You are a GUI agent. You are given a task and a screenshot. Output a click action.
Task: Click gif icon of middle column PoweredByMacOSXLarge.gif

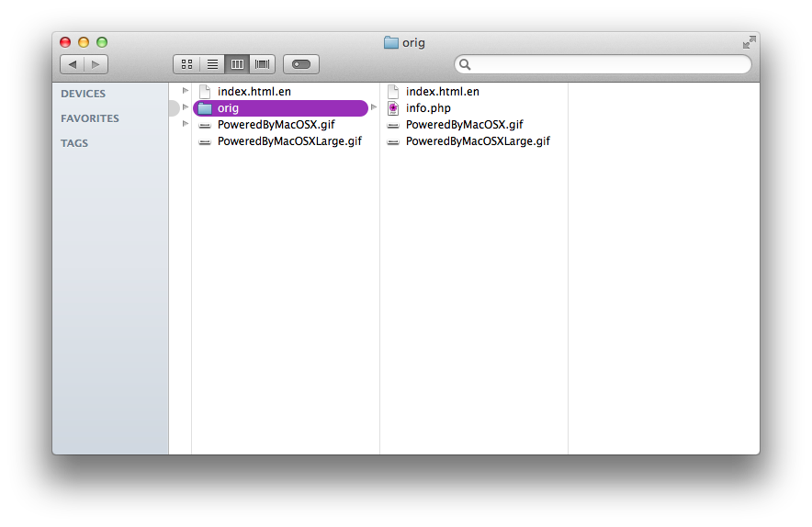point(205,141)
